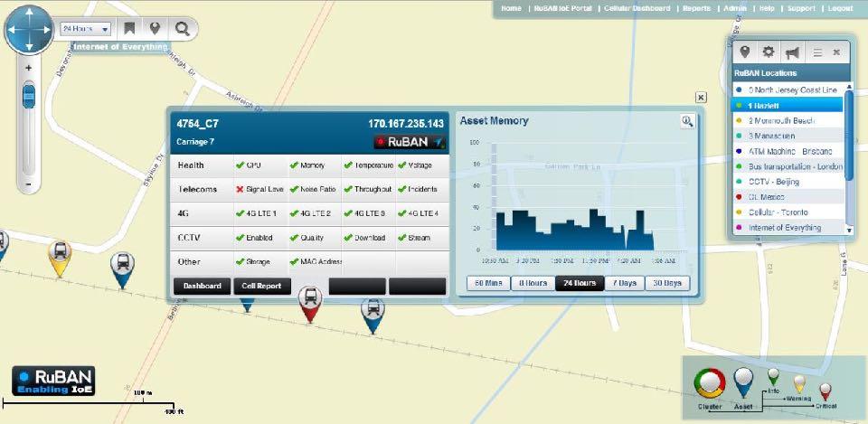The width and height of the screenshot is (868, 424).
Task: Open the magnifier search icon in the toolbar
Action: (x=182, y=28)
